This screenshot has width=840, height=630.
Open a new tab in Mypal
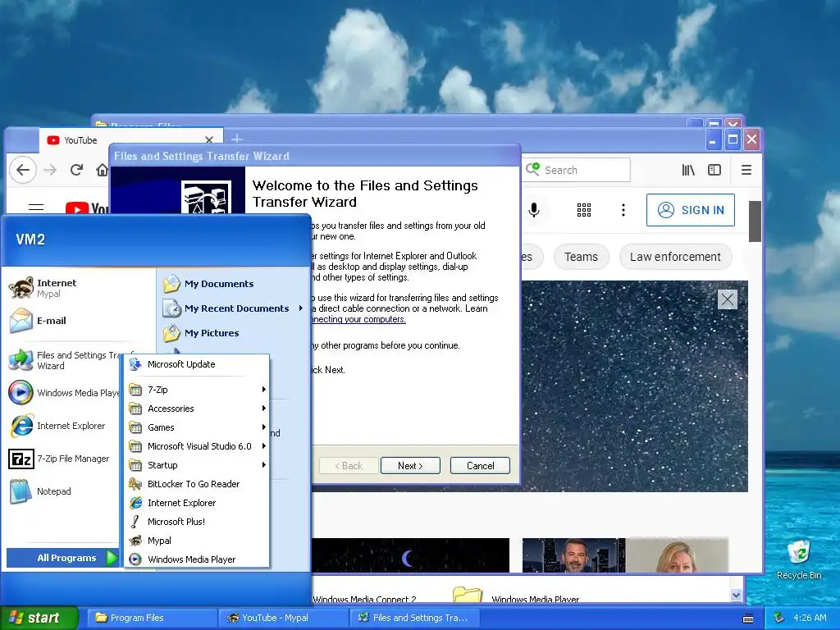(237, 139)
